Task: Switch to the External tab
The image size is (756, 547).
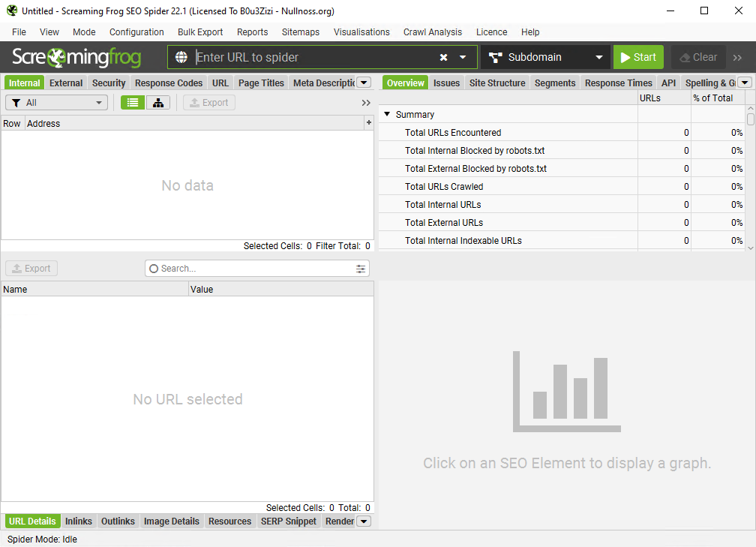Action: tap(66, 83)
